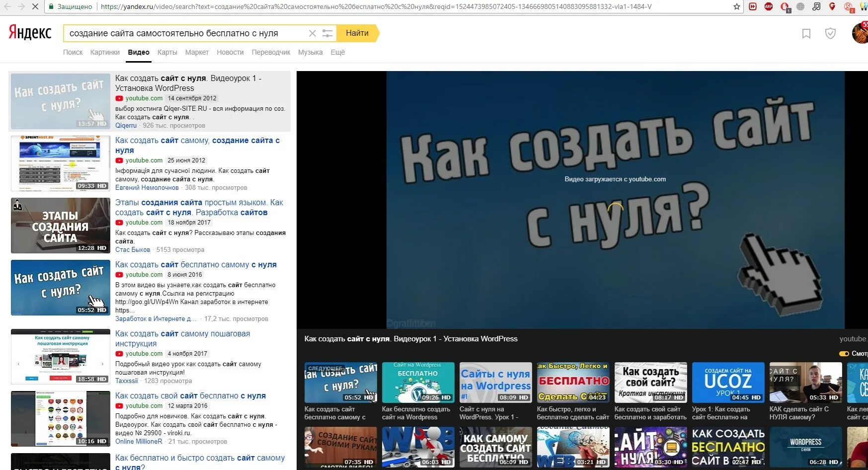Screen dimensions: 868x470
Task: Open related 'Создание сайта своими руками' 07:35 thumbnail
Action: pyautogui.click(x=340, y=447)
